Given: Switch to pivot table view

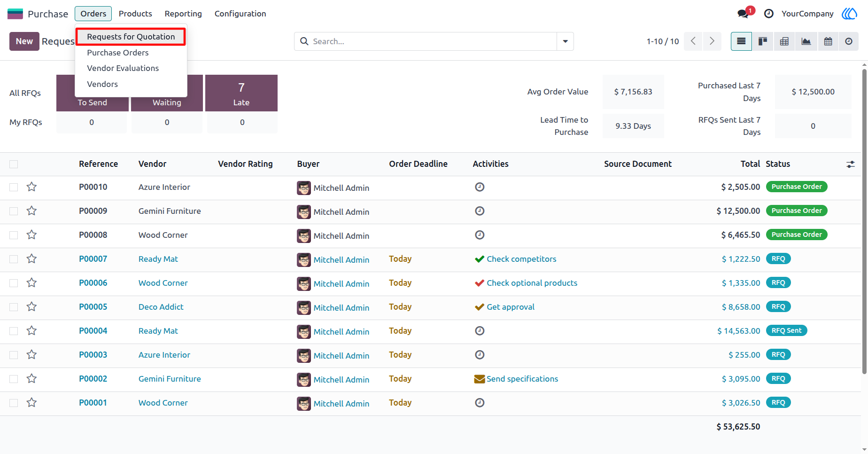Looking at the screenshot, I should 784,41.
